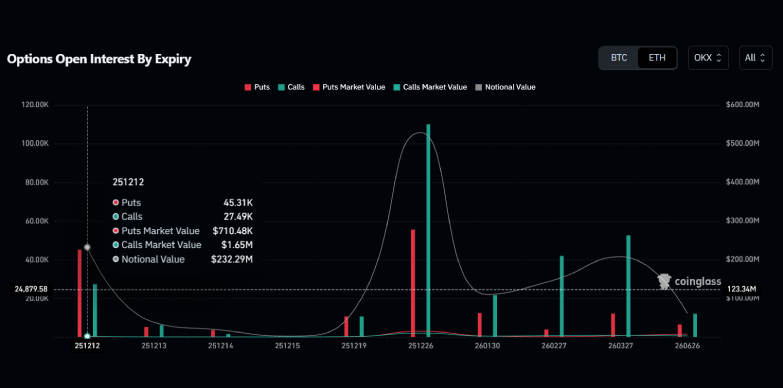Click the 260327 puts red bar
The width and height of the screenshot is (783, 388).
point(613,326)
